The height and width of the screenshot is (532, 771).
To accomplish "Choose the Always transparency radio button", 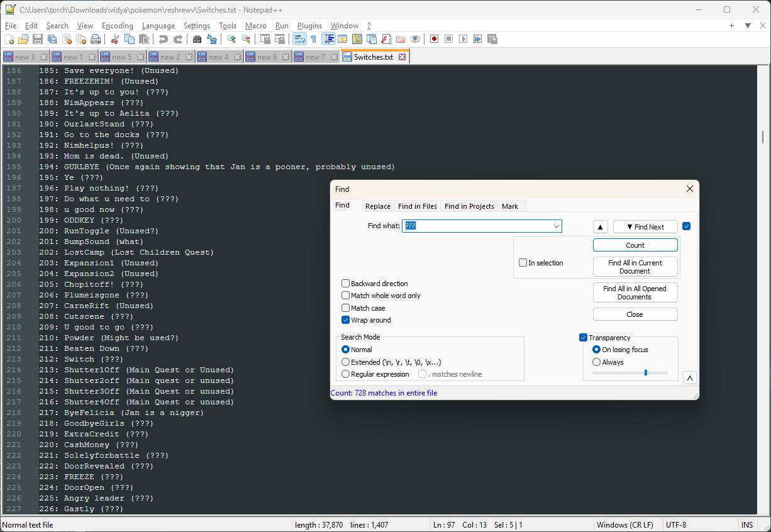I will (x=597, y=362).
